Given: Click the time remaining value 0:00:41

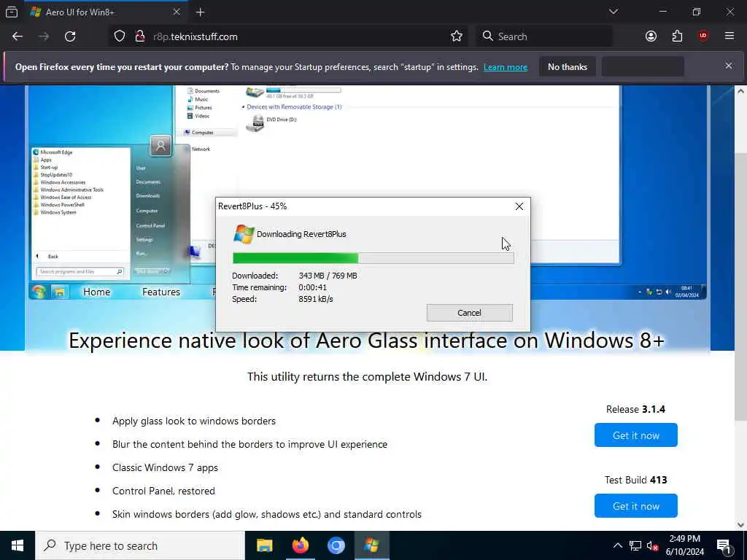Looking at the screenshot, I should [x=312, y=287].
